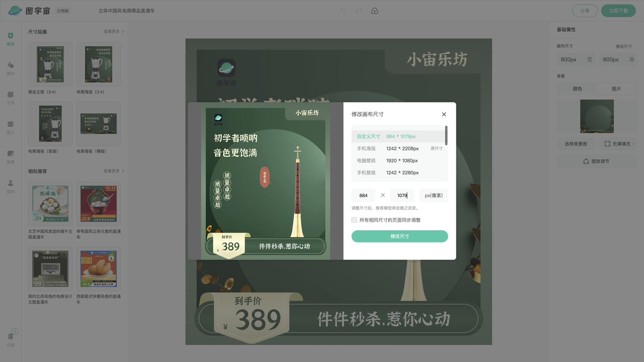This screenshot has height=362, width=644.
Task: Select the 电商海报 (横版) thumbnail
Action: coord(98,124)
